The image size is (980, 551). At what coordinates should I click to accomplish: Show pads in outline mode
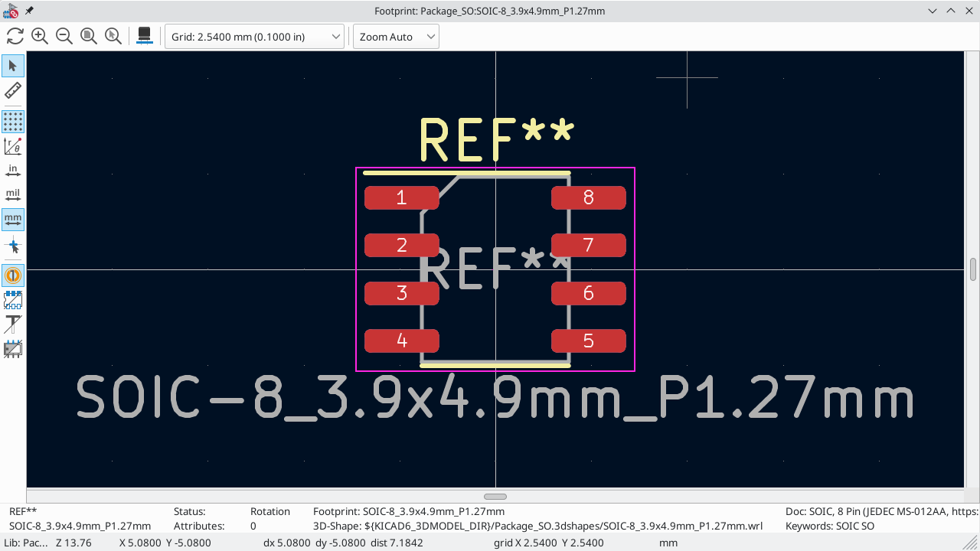point(13,299)
